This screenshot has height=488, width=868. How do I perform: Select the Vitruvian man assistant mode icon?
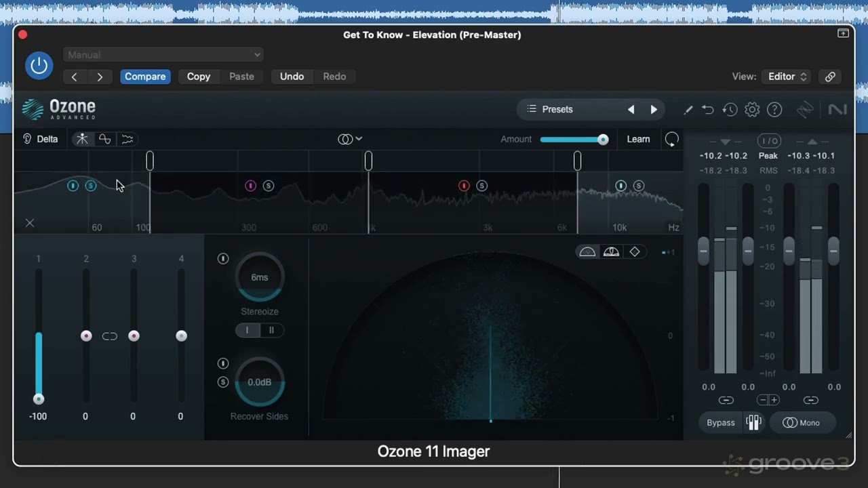[82, 139]
